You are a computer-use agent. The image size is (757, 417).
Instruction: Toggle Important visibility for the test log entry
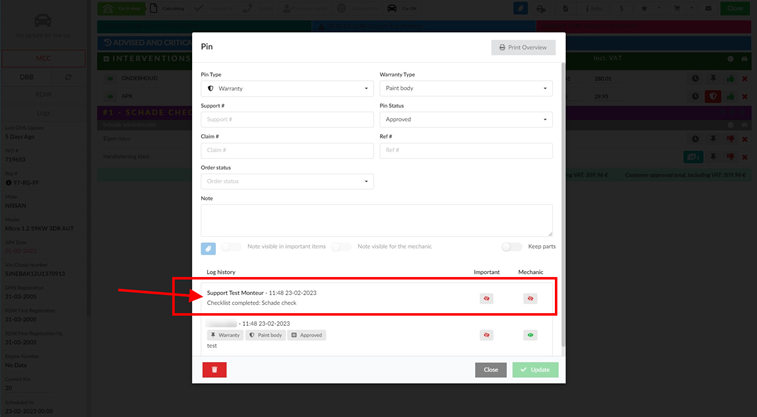[x=486, y=335]
